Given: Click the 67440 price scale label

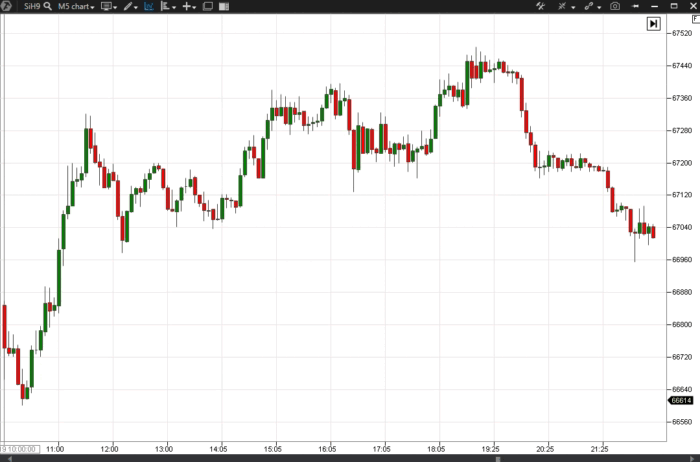Looking at the screenshot, I should (x=682, y=66).
